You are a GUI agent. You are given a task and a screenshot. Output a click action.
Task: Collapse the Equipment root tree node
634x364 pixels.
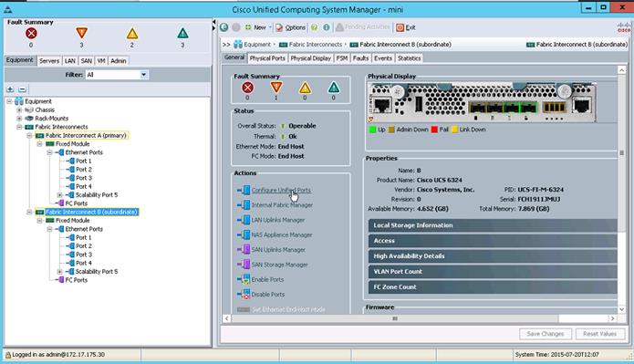[9, 101]
